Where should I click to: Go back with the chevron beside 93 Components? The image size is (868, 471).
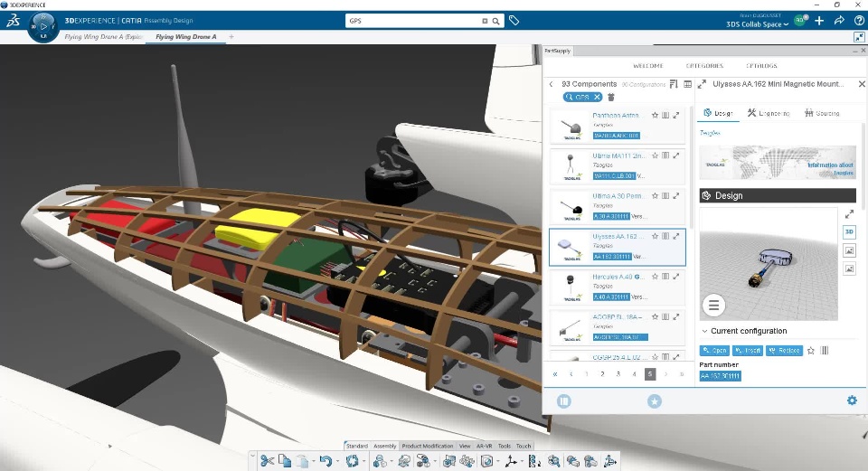tap(551, 84)
